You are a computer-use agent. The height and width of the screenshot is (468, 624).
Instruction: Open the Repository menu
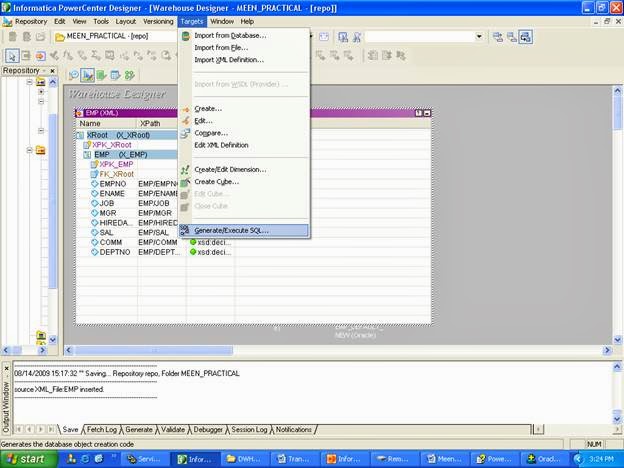[31, 21]
